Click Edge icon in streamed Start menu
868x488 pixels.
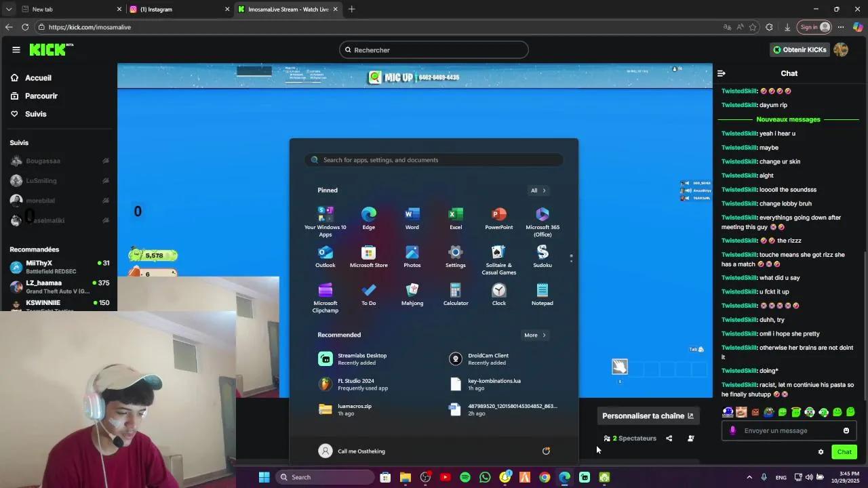click(x=369, y=218)
